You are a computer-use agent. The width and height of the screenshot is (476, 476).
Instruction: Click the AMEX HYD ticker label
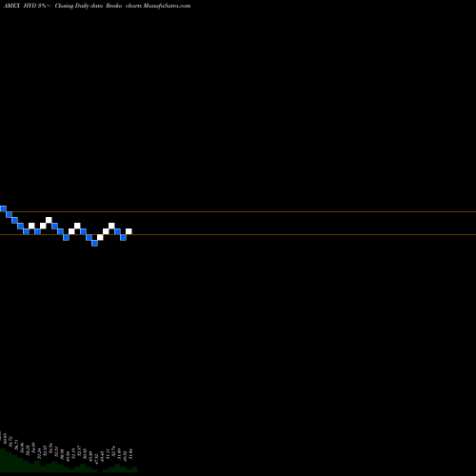coord(20,6)
